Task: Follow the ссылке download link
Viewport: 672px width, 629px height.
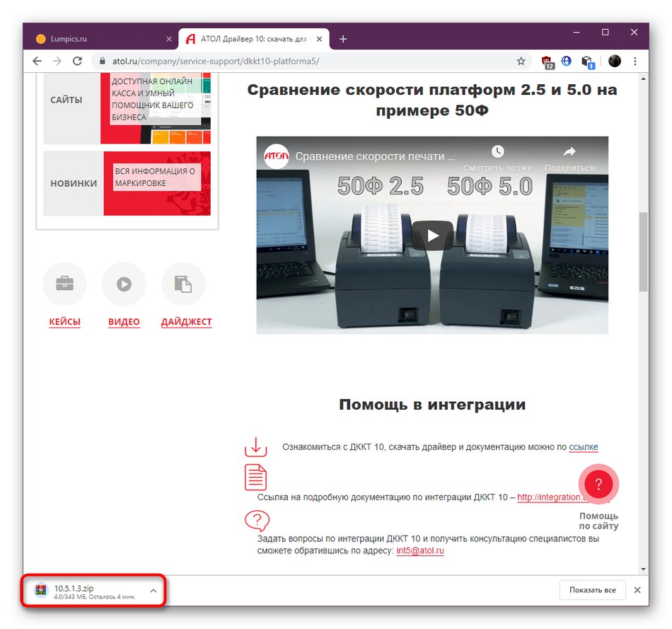Action: tap(584, 446)
